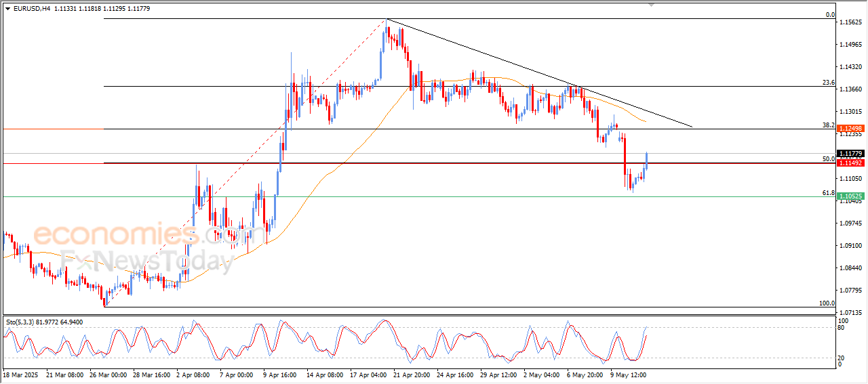Click the 61.8 Fibonacci level label
Viewport: 868px width, 384px height.
[x=828, y=193]
